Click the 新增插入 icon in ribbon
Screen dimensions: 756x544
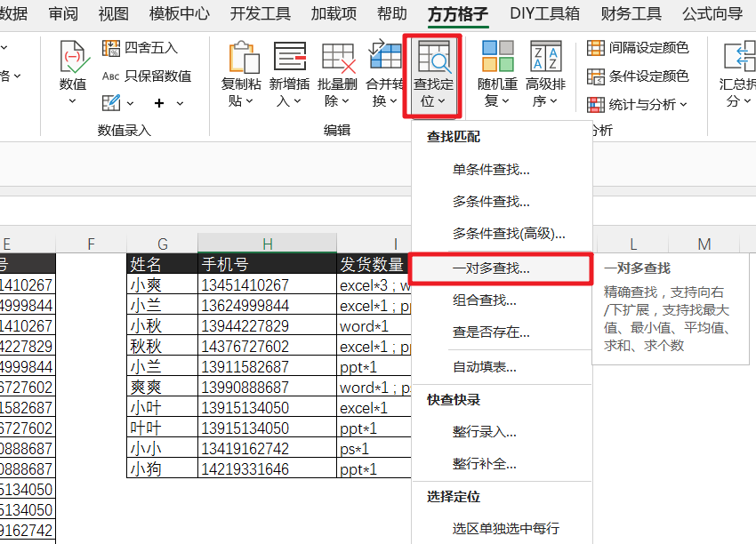coord(290,57)
